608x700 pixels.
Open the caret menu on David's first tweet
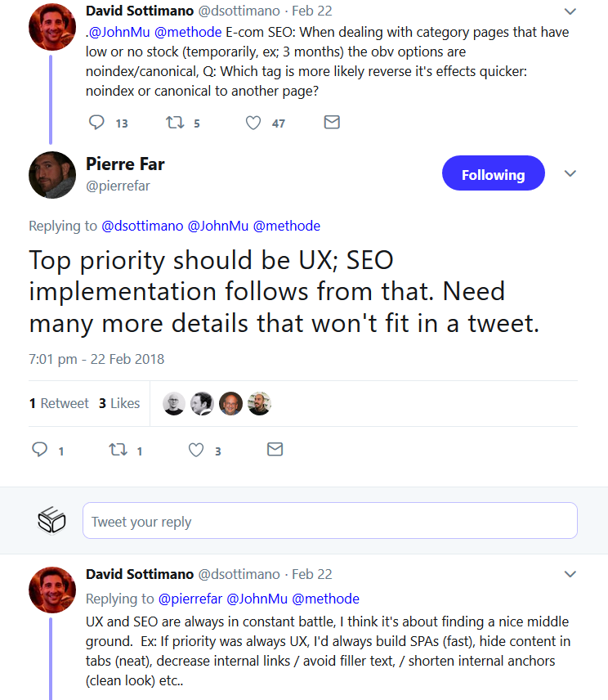pos(570,11)
